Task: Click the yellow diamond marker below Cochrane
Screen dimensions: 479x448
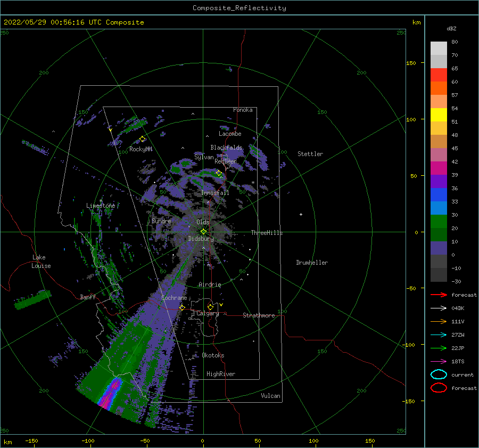Action: [x=182, y=307]
